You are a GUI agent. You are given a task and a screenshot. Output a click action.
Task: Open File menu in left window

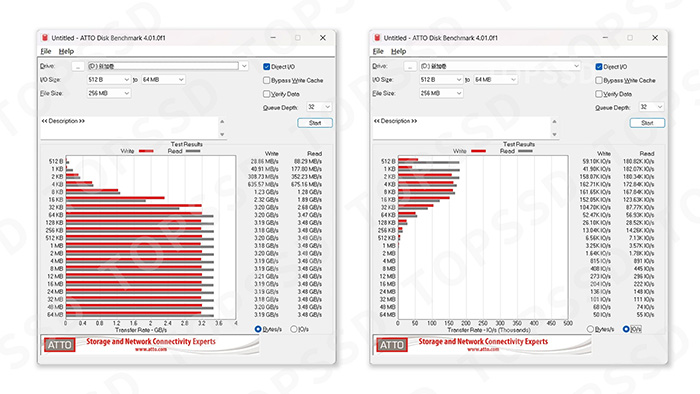point(46,51)
